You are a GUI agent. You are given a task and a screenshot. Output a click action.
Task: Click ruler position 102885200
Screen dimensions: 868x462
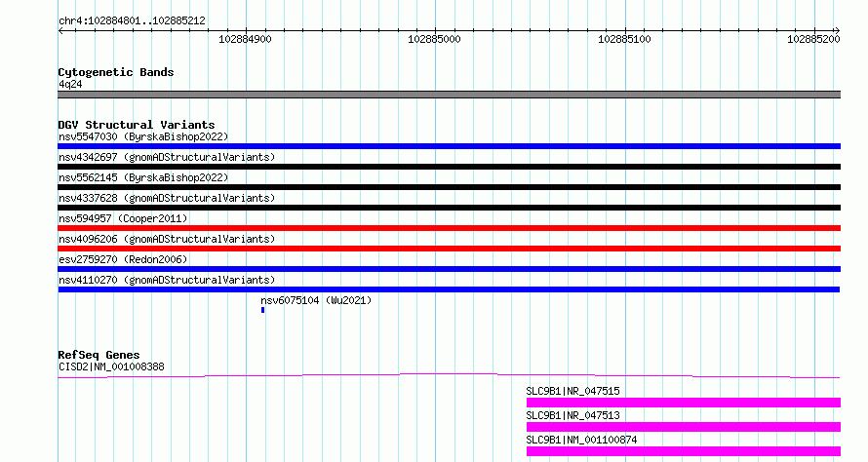(x=813, y=39)
